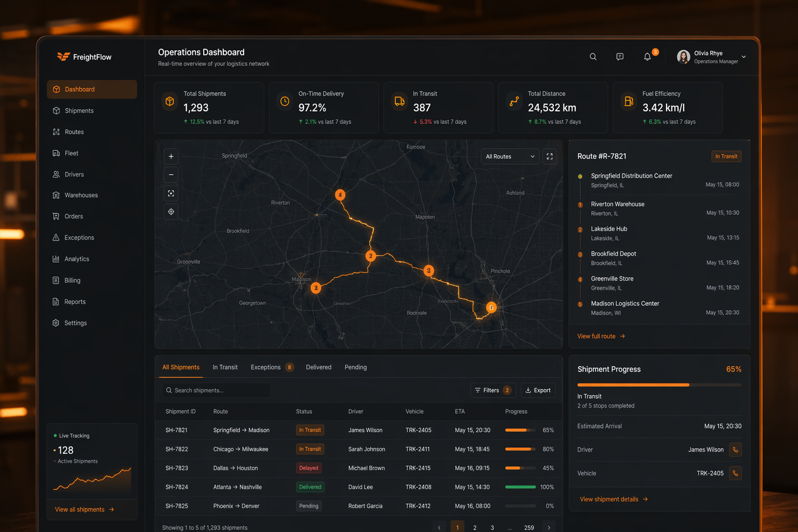The height and width of the screenshot is (532, 798).
Task: Click the Total Shipments box icon
Action: pyautogui.click(x=170, y=101)
